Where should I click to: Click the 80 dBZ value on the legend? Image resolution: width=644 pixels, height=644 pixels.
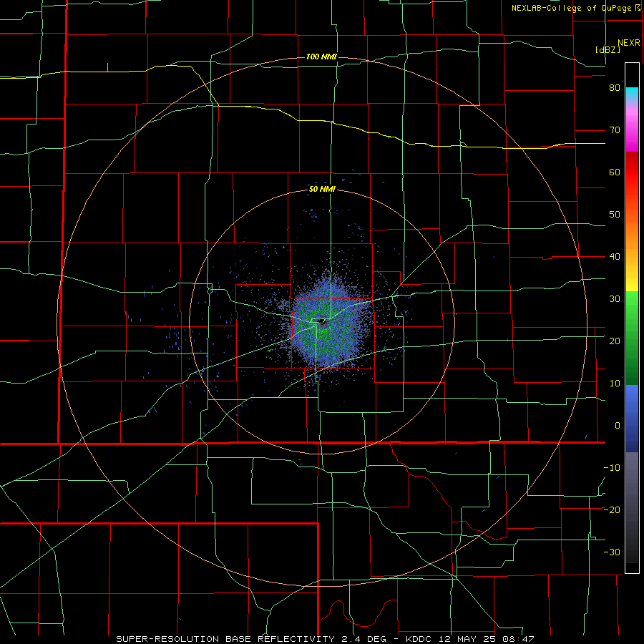tap(615, 88)
